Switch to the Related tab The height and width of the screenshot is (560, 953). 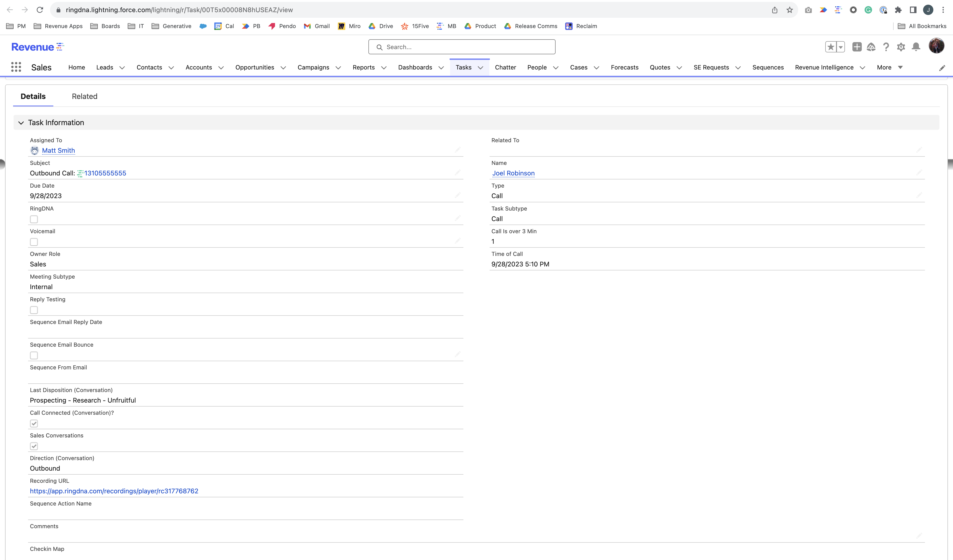pyautogui.click(x=84, y=96)
